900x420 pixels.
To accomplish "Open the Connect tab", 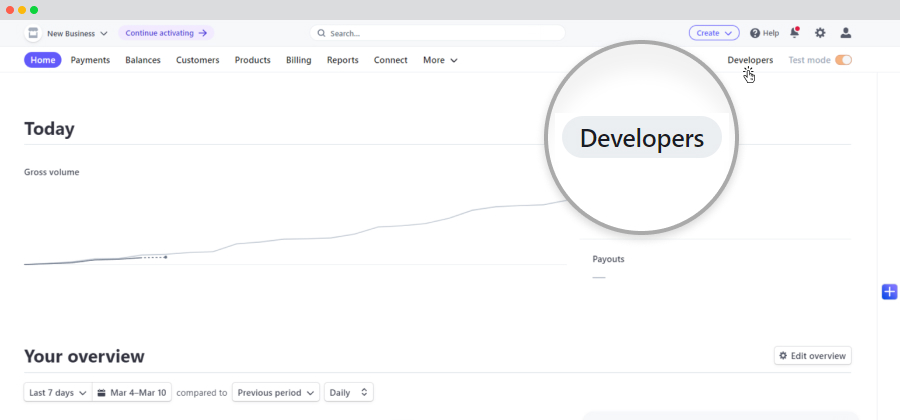I will (390, 60).
